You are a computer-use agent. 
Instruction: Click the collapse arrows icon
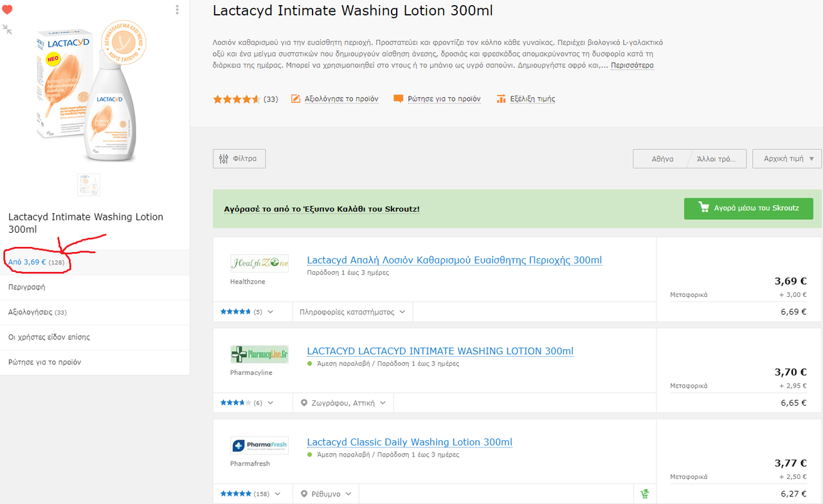pos(7,29)
